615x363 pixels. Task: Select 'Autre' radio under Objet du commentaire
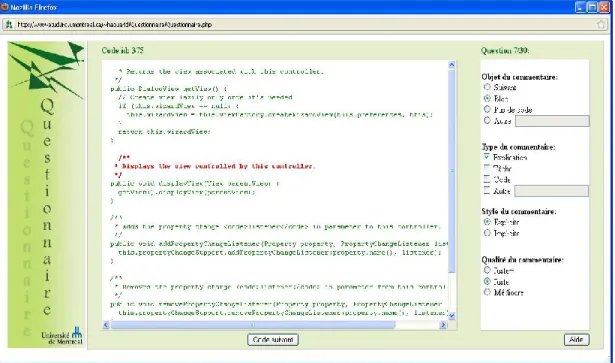coord(487,120)
